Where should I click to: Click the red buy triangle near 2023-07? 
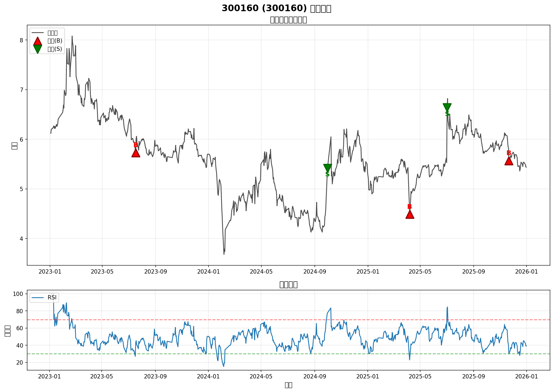tap(136, 153)
